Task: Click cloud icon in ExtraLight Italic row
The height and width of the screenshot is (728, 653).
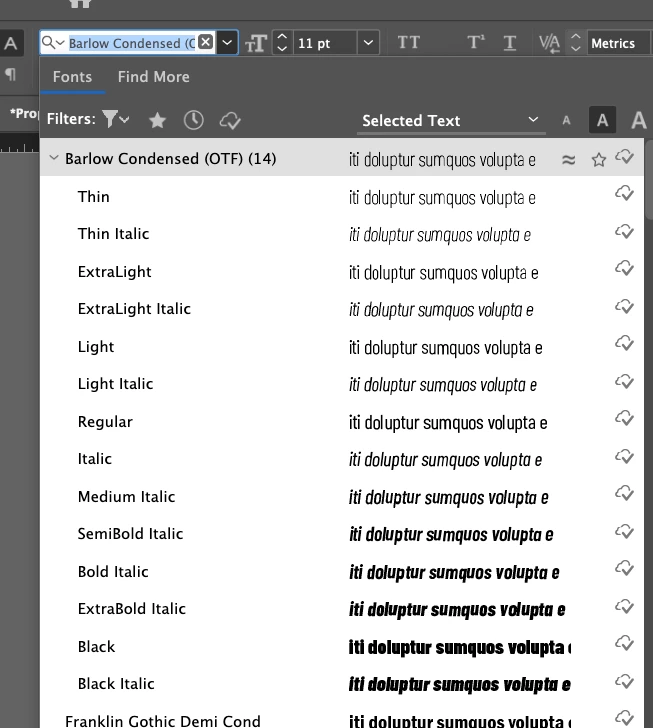Action: click(625, 306)
